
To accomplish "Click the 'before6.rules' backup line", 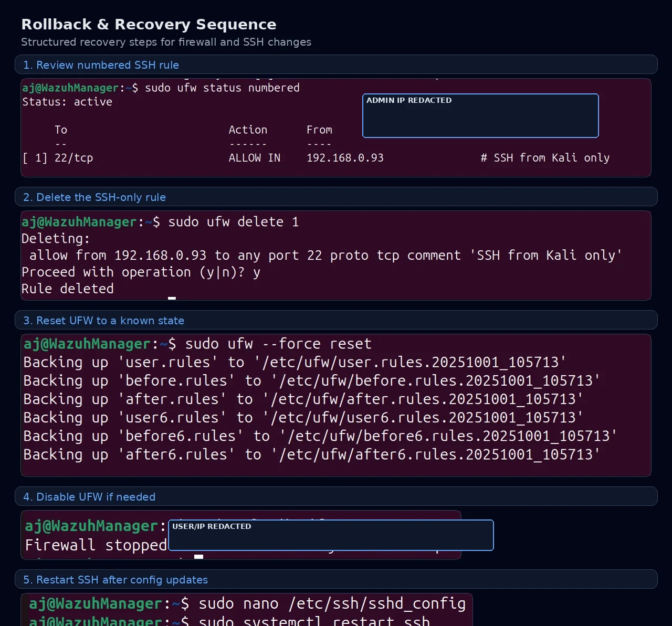I will (320, 436).
